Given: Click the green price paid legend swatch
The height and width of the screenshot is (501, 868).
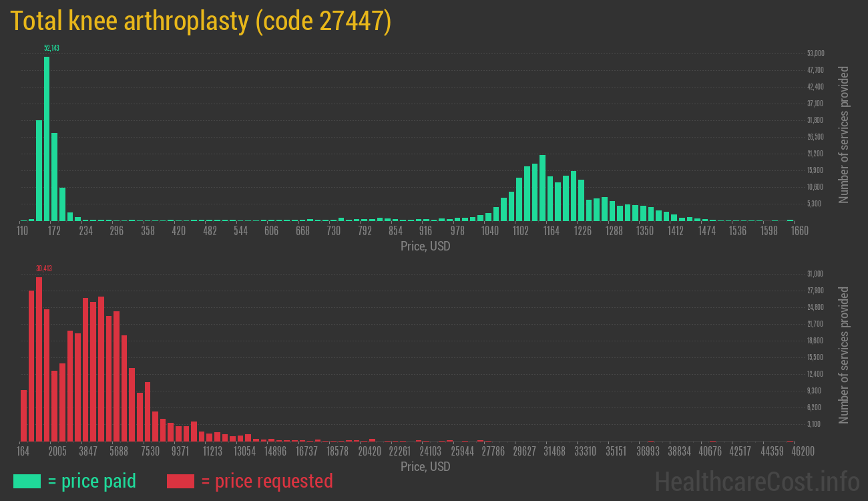Looking at the screenshot, I should point(27,481).
